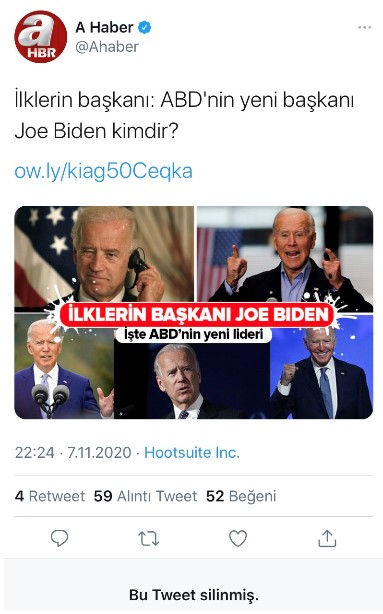
Task: Open the Hootsuite Inc. source link
Action: click(192, 453)
